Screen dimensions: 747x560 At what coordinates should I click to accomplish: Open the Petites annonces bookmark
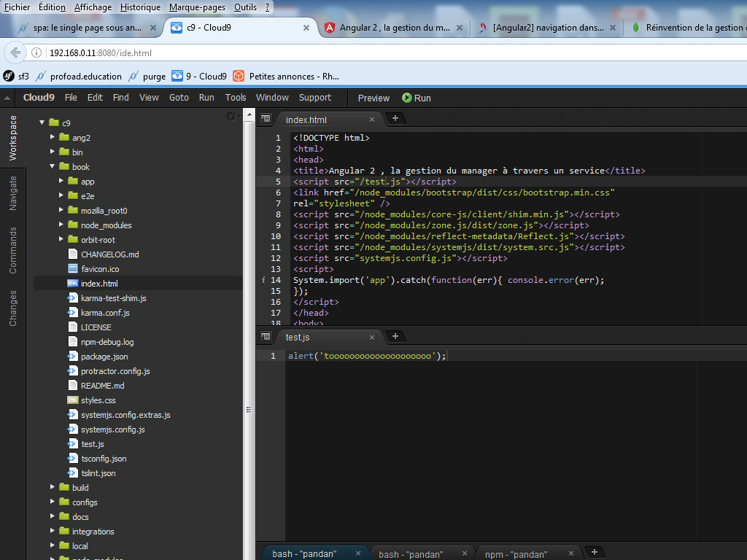pyautogui.click(x=286, y=76)
